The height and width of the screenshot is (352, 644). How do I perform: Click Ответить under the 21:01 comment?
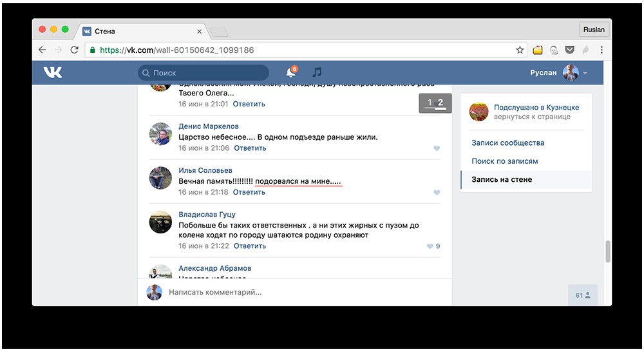(249, 104)
